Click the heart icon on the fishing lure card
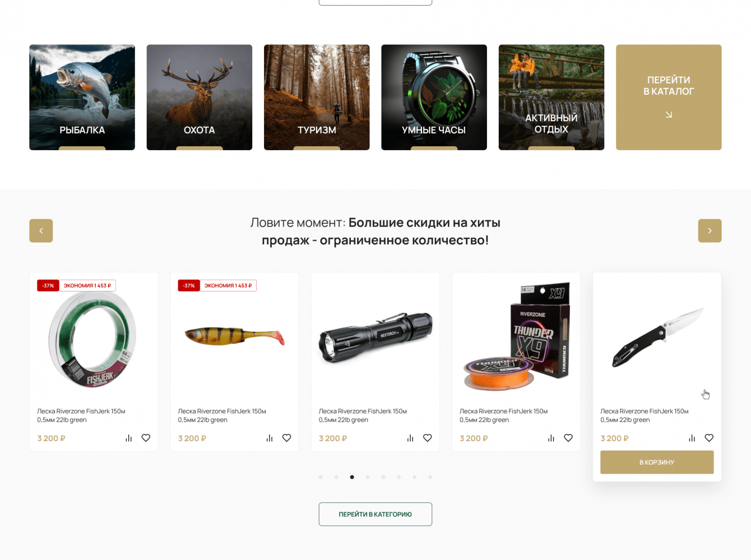Screen dimensions: 751x560 286,438
